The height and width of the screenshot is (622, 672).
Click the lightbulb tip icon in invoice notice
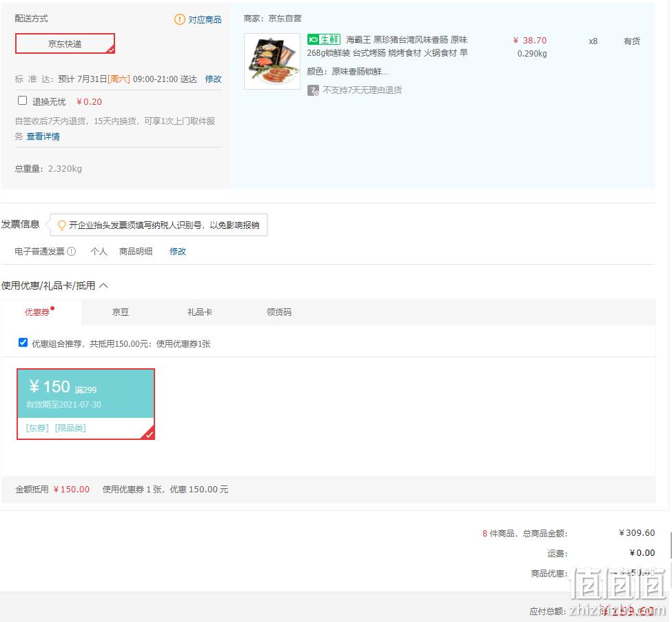coord(62,225)
